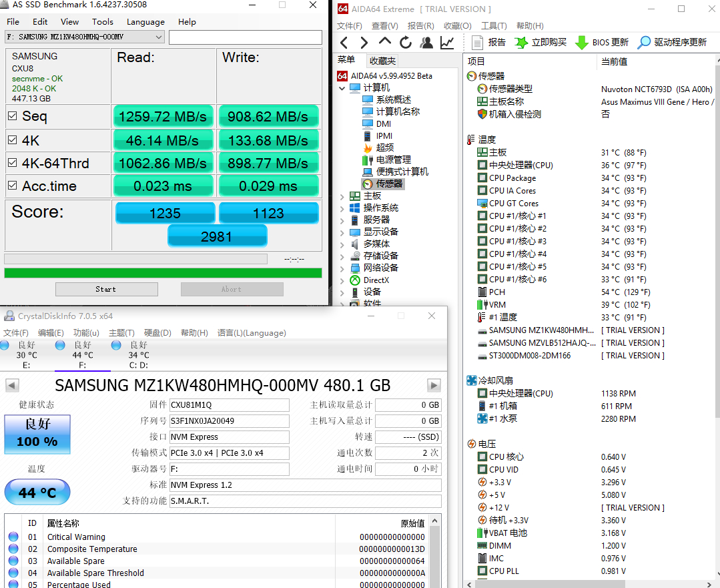The image size is (720, 588).
Task: Click the empty text field beside drive dropdown
Action: tap(245, 37)
